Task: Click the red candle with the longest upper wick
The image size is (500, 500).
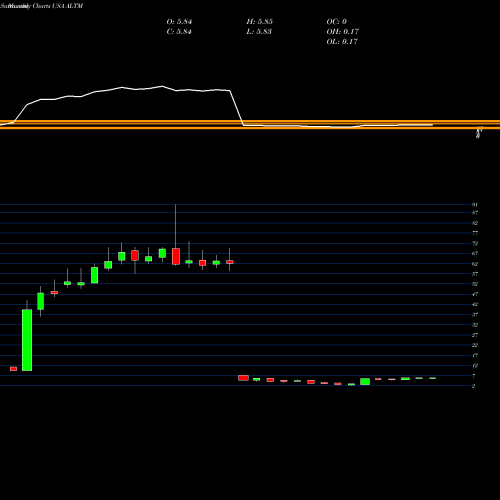Action: click(x=176, y=256)
